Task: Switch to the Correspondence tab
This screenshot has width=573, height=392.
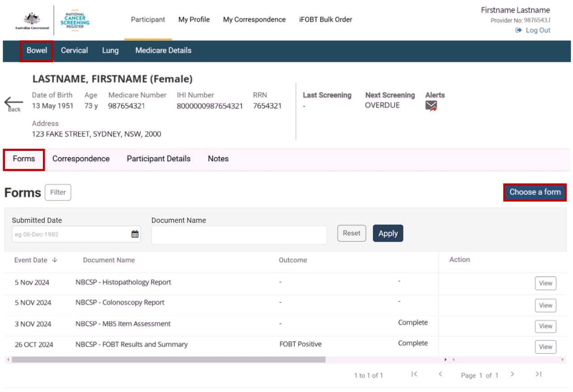Action: 81,159
